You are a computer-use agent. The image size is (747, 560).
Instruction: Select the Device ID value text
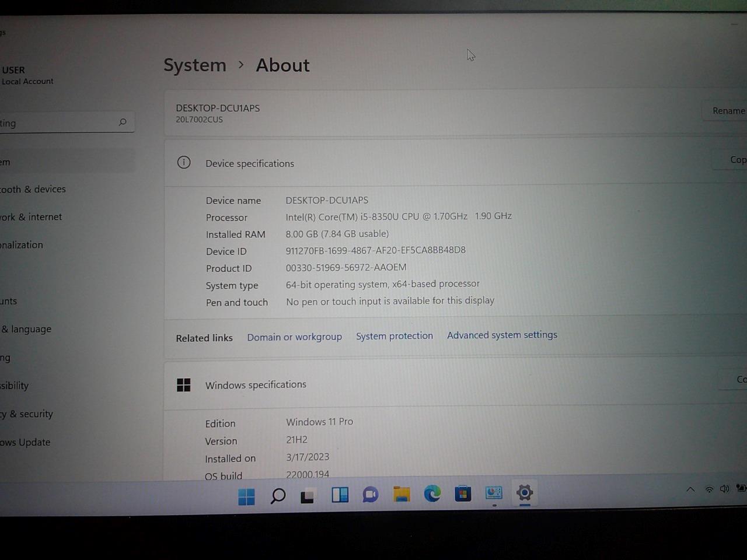[375, 250]
